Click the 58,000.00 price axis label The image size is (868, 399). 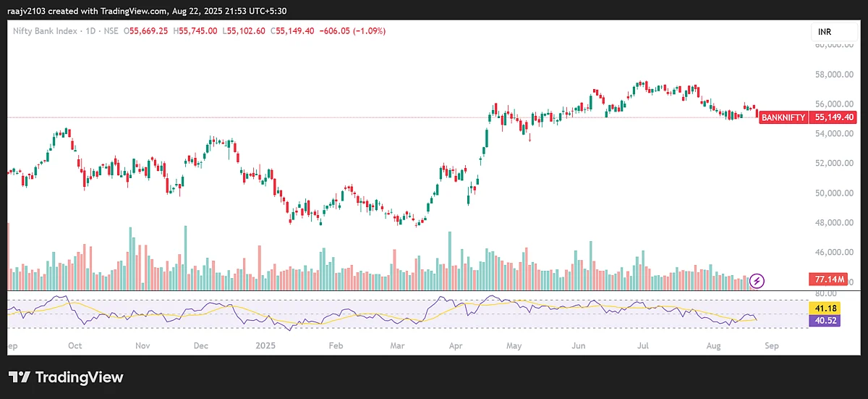pyautogui.click(x=835, y=75)
